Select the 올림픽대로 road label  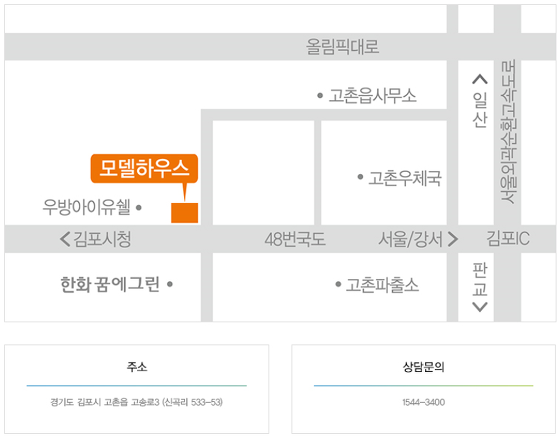tap(342, 46)
